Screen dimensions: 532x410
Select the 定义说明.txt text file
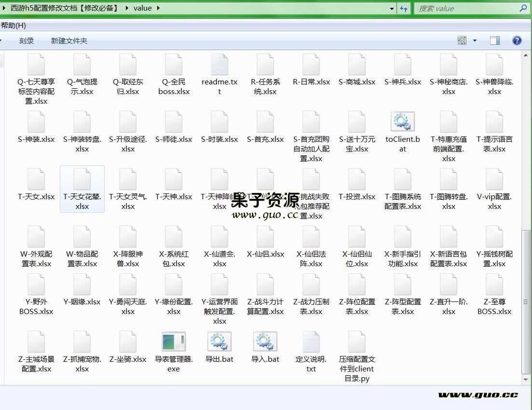pyautogui.click(x=311, y=342)
